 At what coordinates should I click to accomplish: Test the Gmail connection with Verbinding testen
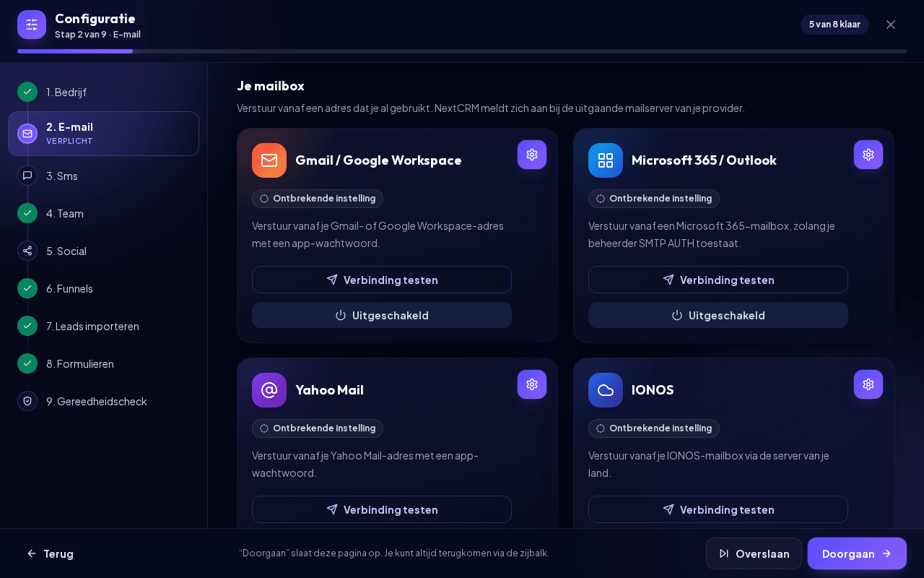pyautogui.click(x=382, y=280)
